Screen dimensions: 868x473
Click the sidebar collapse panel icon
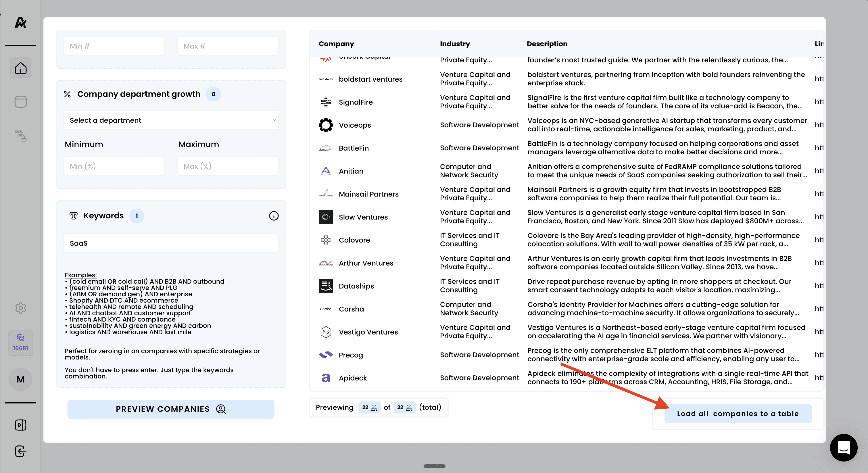pos(21,425)
